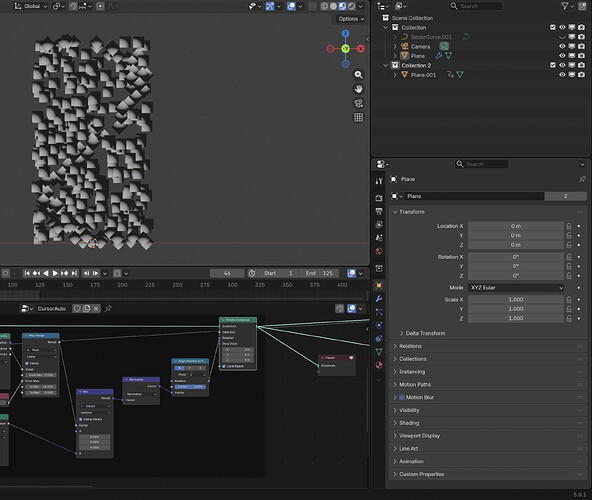This screenshot has width=592, height=500.
Task: Disable Plane render camera icon in outliner
Action: 581,56
